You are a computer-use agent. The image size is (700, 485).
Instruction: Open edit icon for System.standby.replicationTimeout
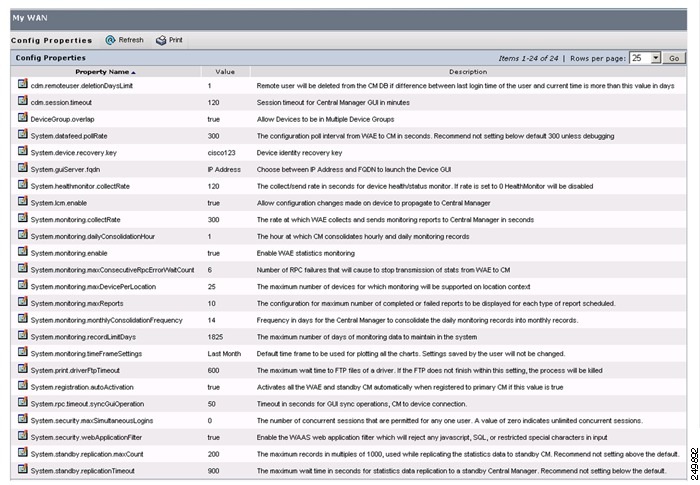click(x=23, y=469)
